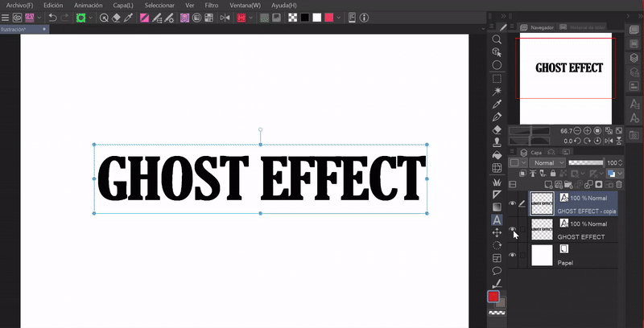Open mask enable dropdown arrow

[582, 174]
